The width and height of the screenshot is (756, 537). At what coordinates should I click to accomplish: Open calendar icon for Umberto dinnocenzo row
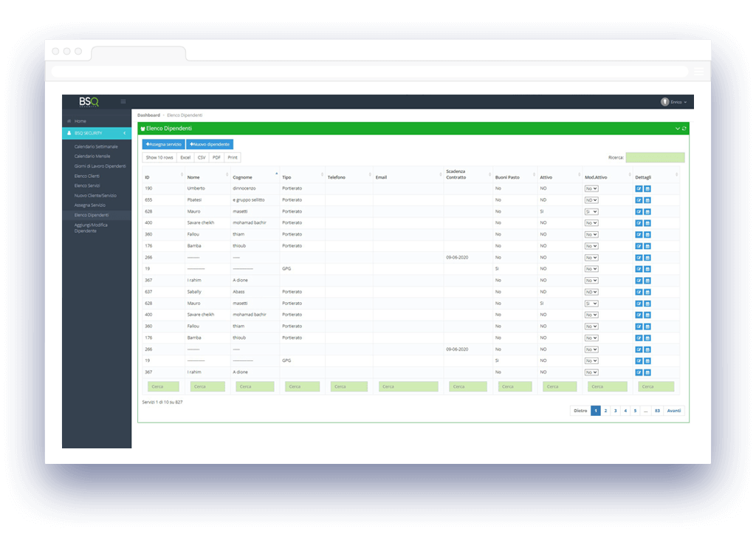(x=647, y=188)
